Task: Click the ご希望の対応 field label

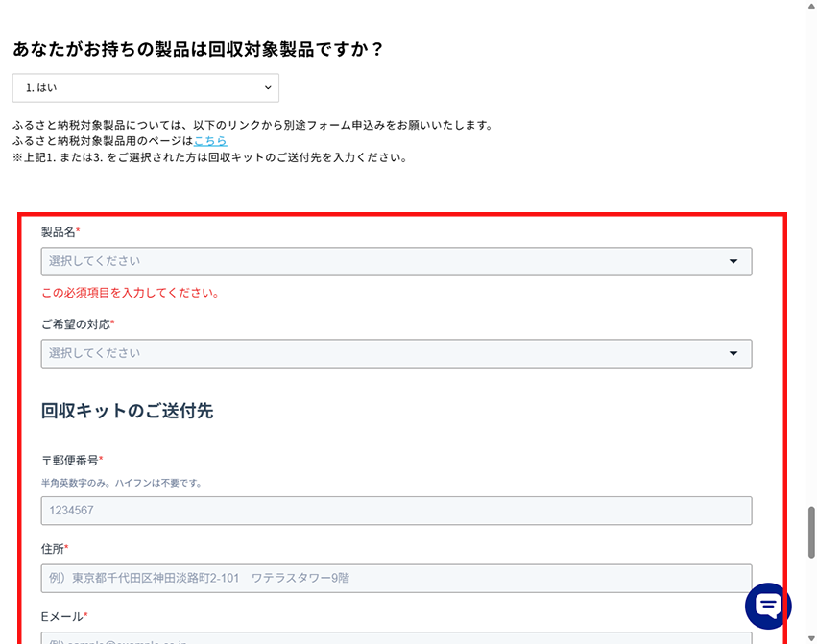Action: pyautogui.click(x=77, y=324)
